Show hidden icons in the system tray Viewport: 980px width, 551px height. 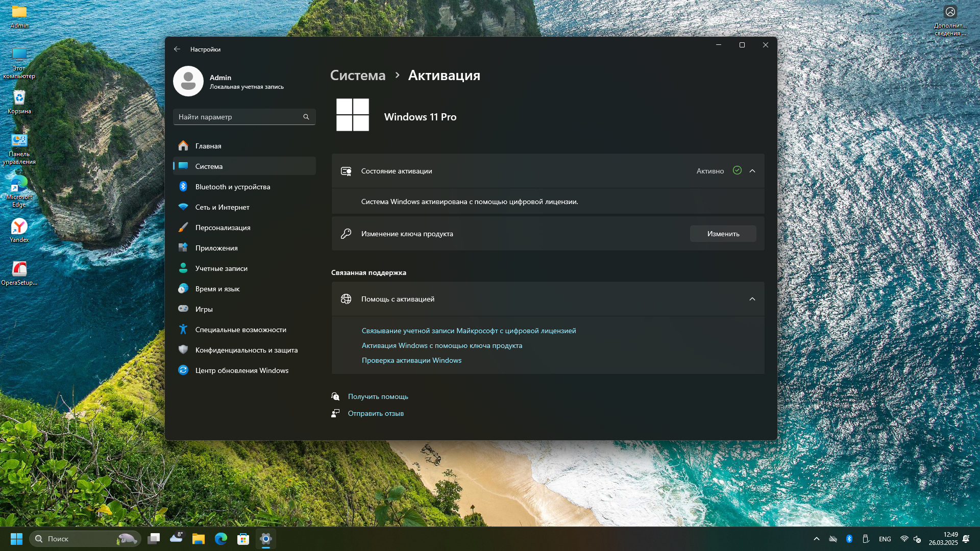816,539
